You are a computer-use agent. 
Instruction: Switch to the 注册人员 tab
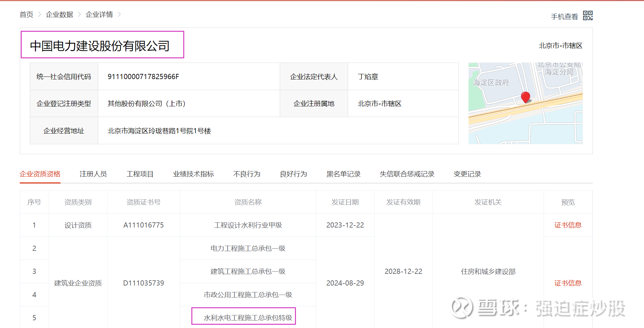(x=93, y=174)
